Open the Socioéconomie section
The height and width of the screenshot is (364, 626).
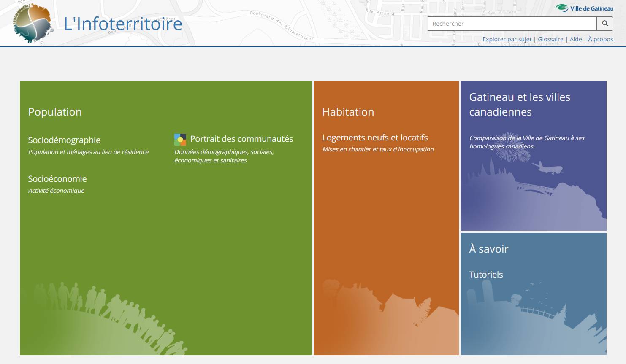click(57, 179)
